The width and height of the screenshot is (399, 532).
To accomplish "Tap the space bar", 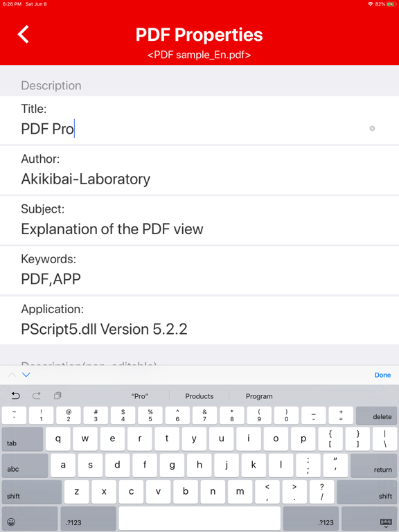I will 199,518.
